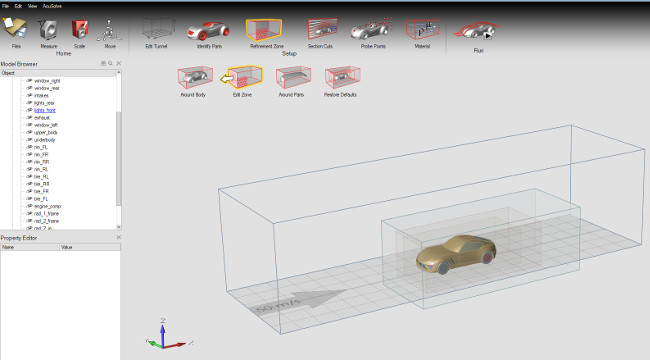Open the File menu
The image size is (650, 360).
coord(5,6)
